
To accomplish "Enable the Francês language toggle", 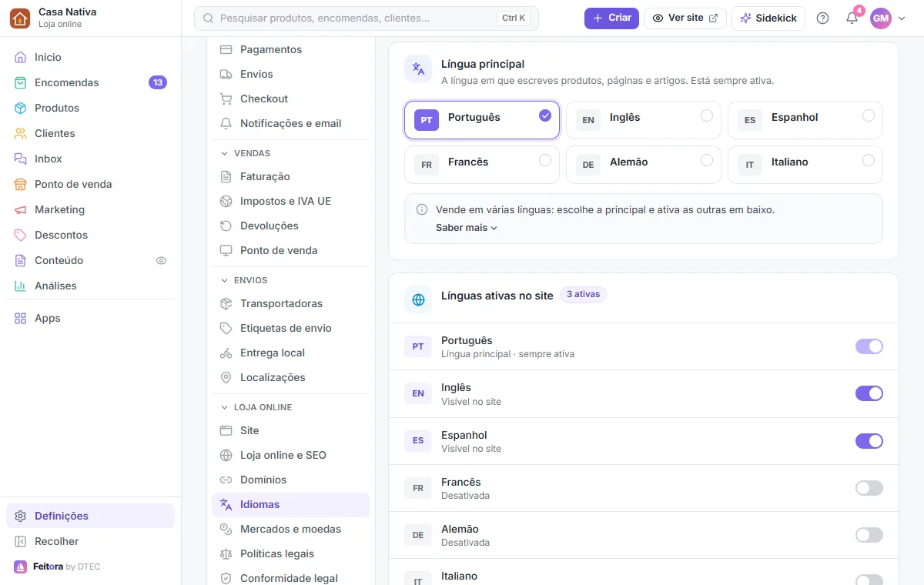I will [x=869, y=488].
